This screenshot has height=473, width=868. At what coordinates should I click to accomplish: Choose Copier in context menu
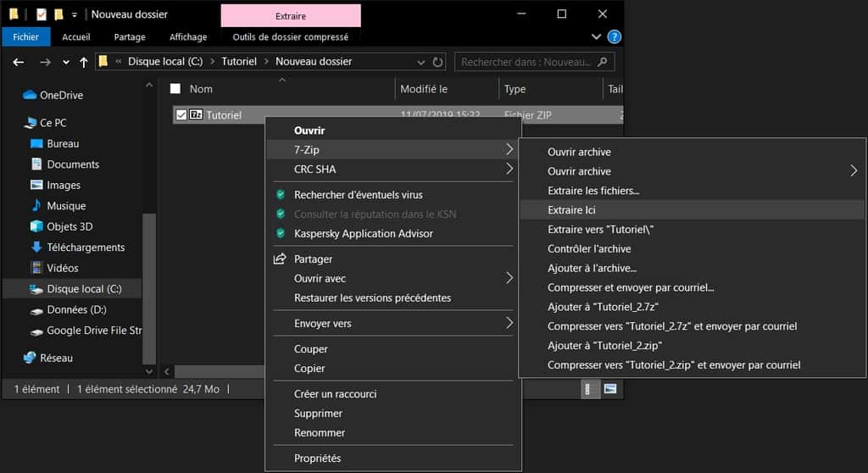coord(393,369)
